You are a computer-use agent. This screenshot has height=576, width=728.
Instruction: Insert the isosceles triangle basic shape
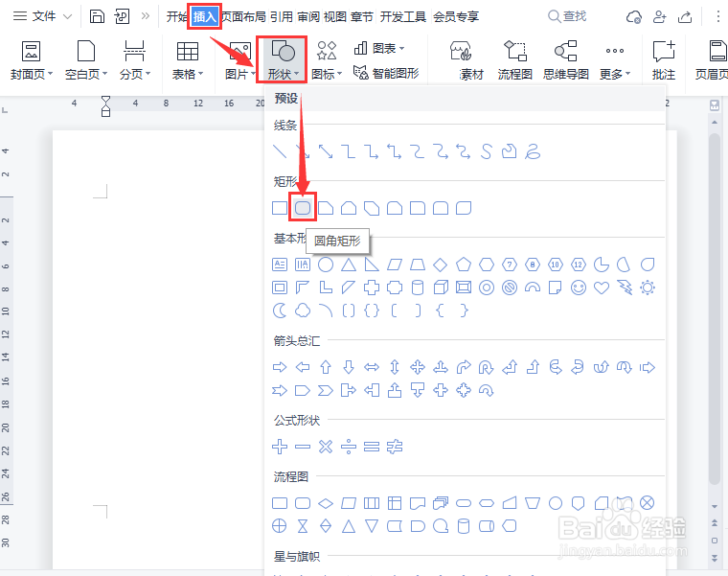349,265
